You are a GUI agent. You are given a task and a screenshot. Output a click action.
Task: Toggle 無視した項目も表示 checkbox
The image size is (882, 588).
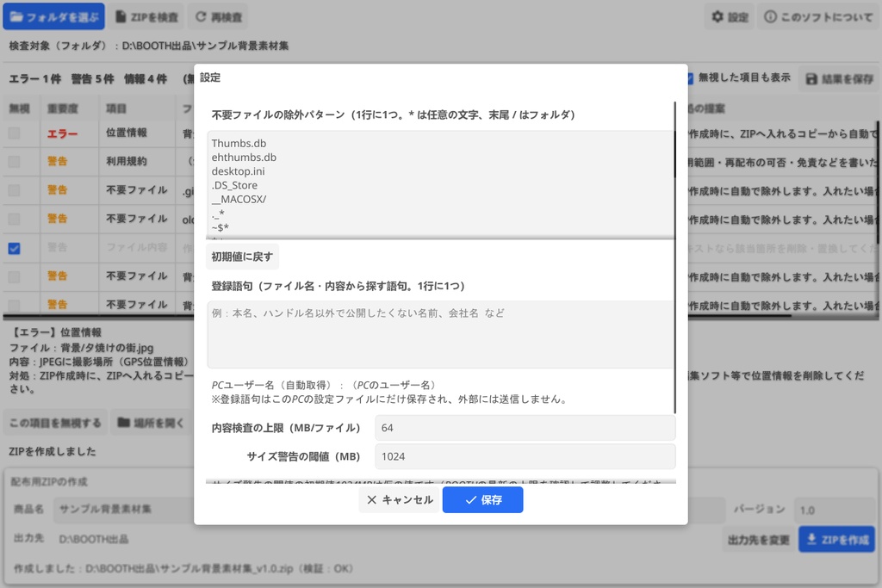690,78
